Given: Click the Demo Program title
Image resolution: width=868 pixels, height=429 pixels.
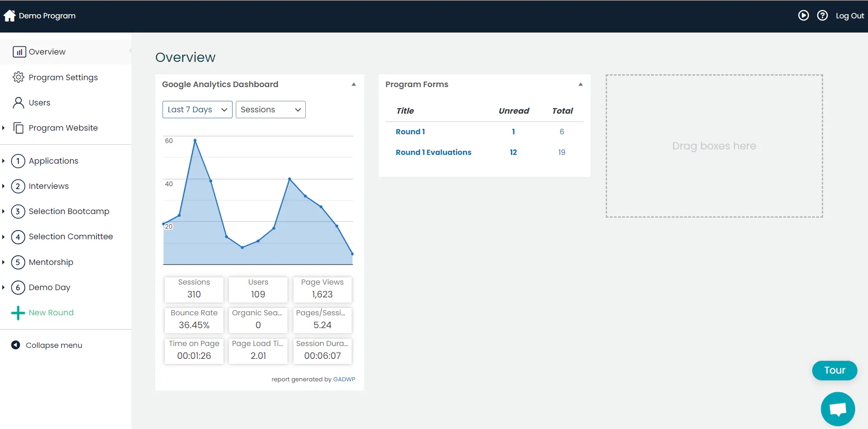Looking at the screenshot, I should click(47, 16).
